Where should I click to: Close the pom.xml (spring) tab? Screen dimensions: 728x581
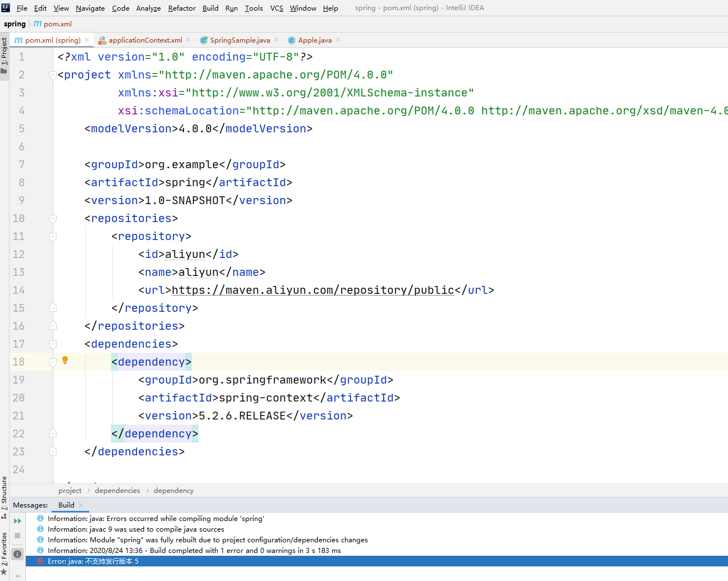point(87,40)
